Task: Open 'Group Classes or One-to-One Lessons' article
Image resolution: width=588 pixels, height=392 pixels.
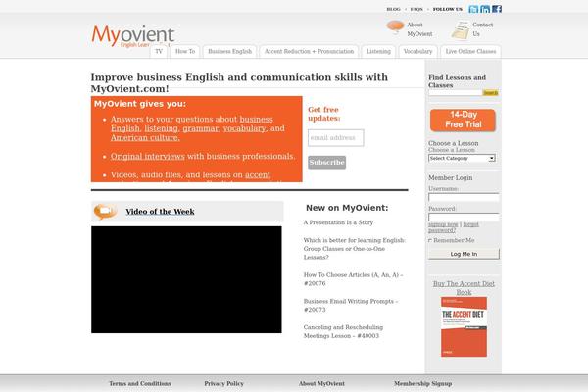Action: pyautogui.click(x=355, y=249)
